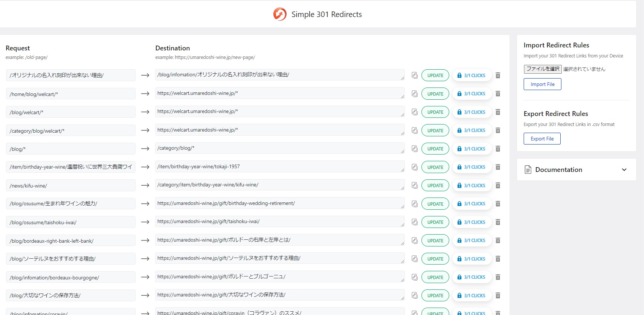
Task: Edit destination ending gift/taishoku-iwai/
Action: coord(280,222)
